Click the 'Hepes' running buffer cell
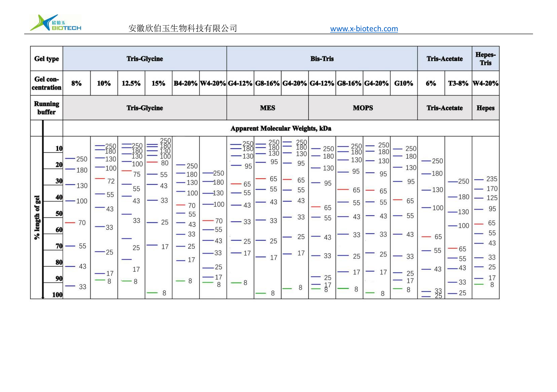 485,108
